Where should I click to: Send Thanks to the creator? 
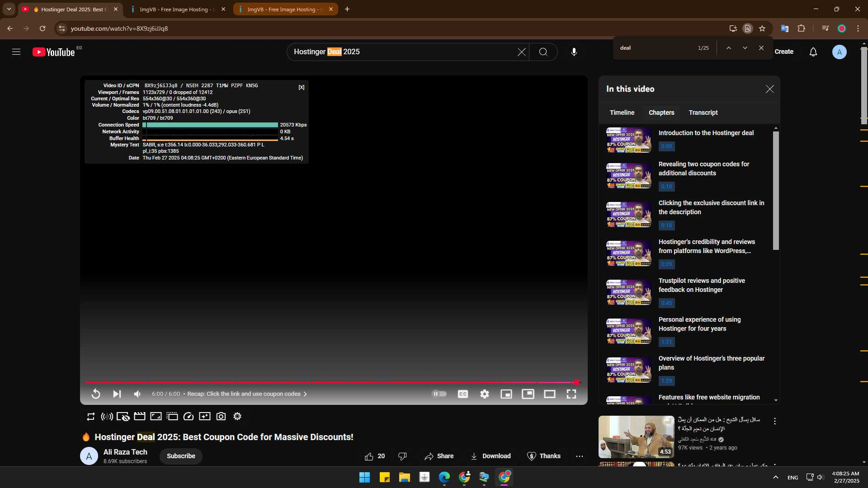click(544, 456)
